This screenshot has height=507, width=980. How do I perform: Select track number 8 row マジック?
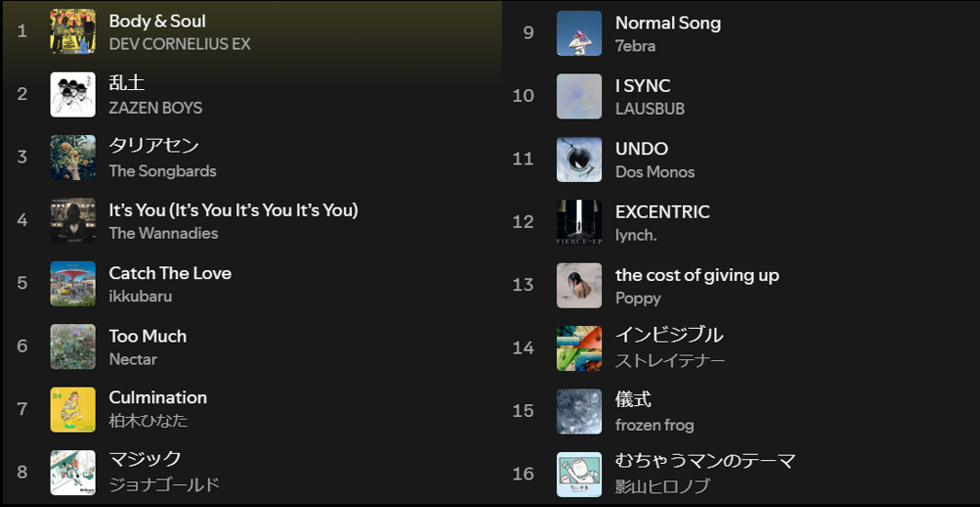click(253, 472)
